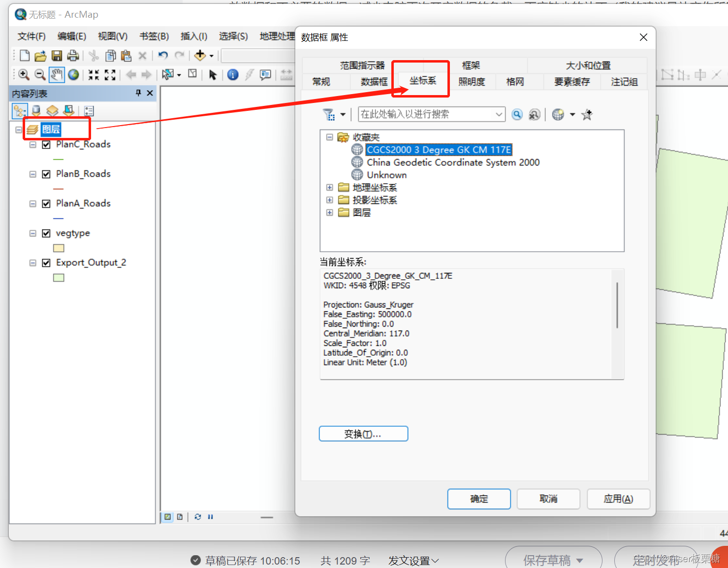Click the Paste icon in toolbar
Image resolution: width=728 pixels, height=568 pixels.
(x=126, y=56)
